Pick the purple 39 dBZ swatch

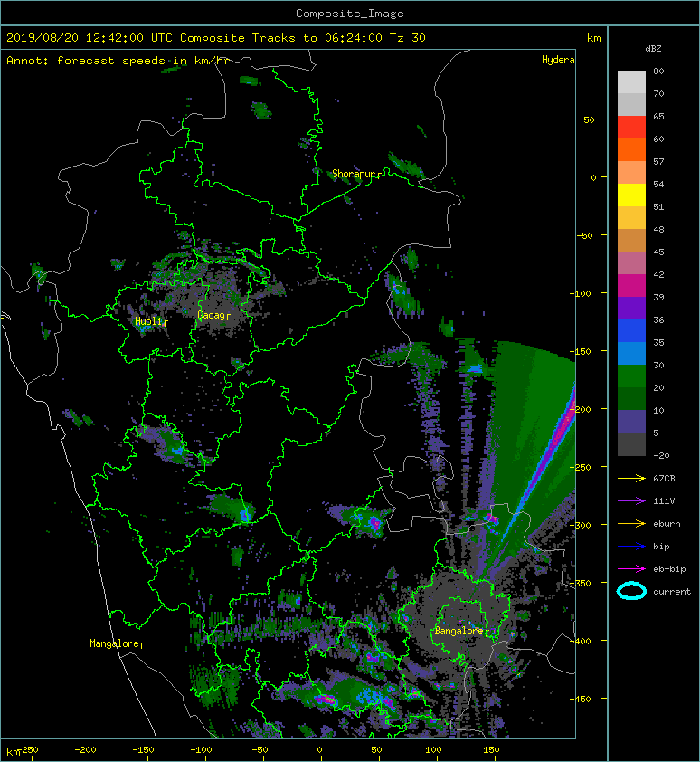[x=631, y=308]
